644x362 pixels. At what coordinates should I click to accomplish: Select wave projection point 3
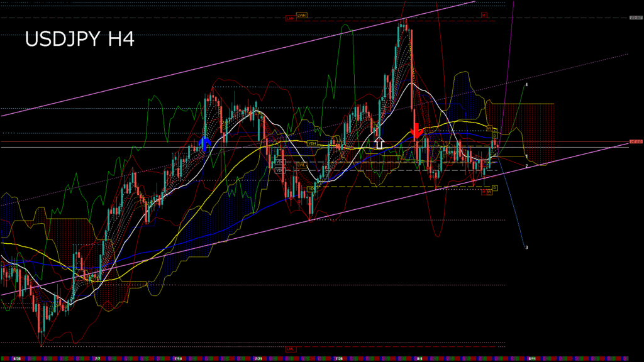coord(526,248)
